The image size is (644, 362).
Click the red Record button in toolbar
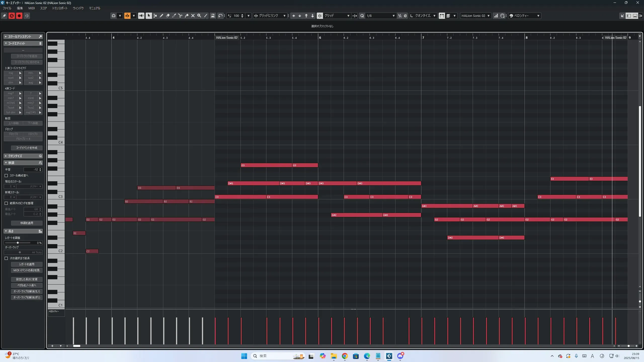point(19,16)
